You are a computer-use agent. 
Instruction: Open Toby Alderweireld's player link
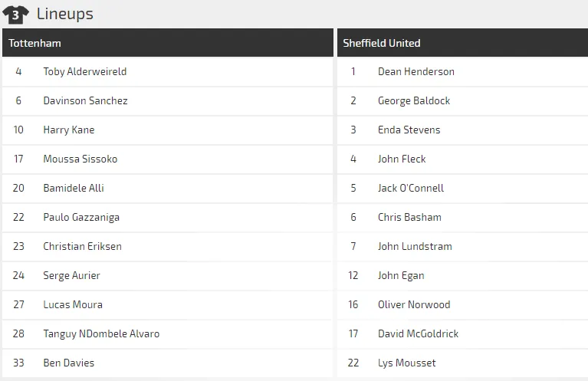85,71
